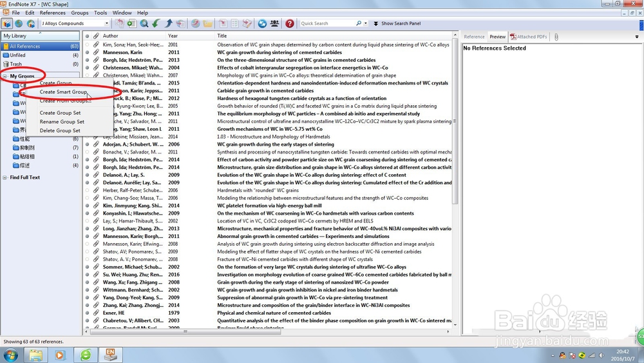Select the 抑制剂 group folder
This screenshot has width=644, height=363.
pos(27,148)
